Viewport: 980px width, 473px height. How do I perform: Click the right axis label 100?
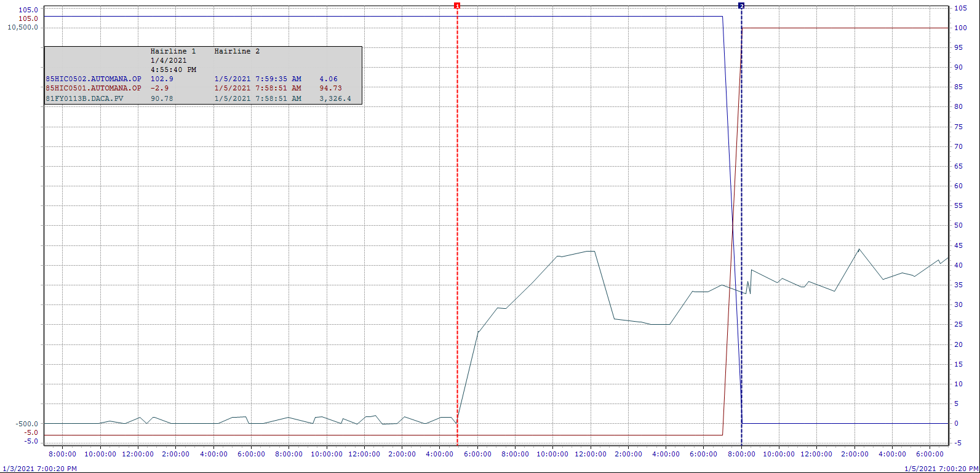click(961, 28)
